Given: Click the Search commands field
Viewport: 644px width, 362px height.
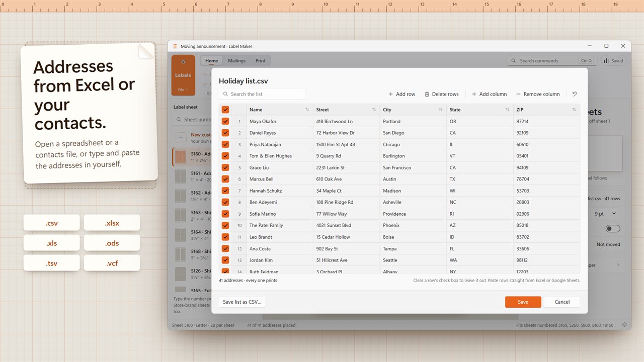Looking at the screenshot, I should [x=551, y=61].
